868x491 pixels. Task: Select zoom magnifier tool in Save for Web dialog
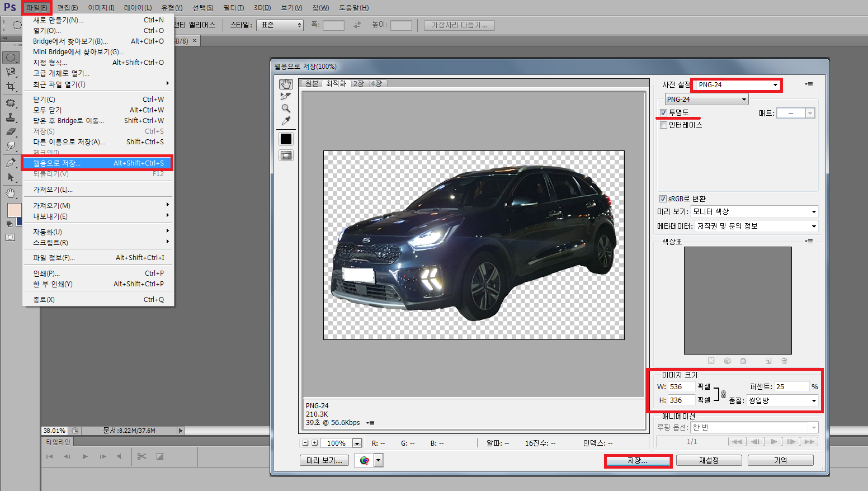pos(286,108)
